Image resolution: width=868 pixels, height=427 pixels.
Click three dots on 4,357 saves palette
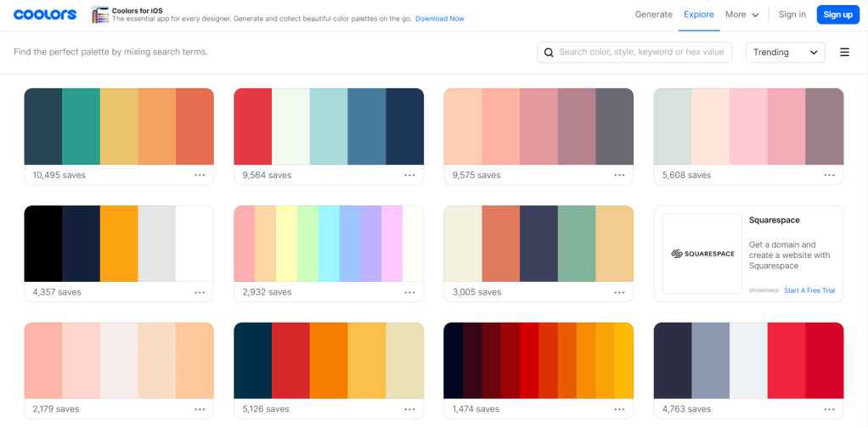coord(200,292)
